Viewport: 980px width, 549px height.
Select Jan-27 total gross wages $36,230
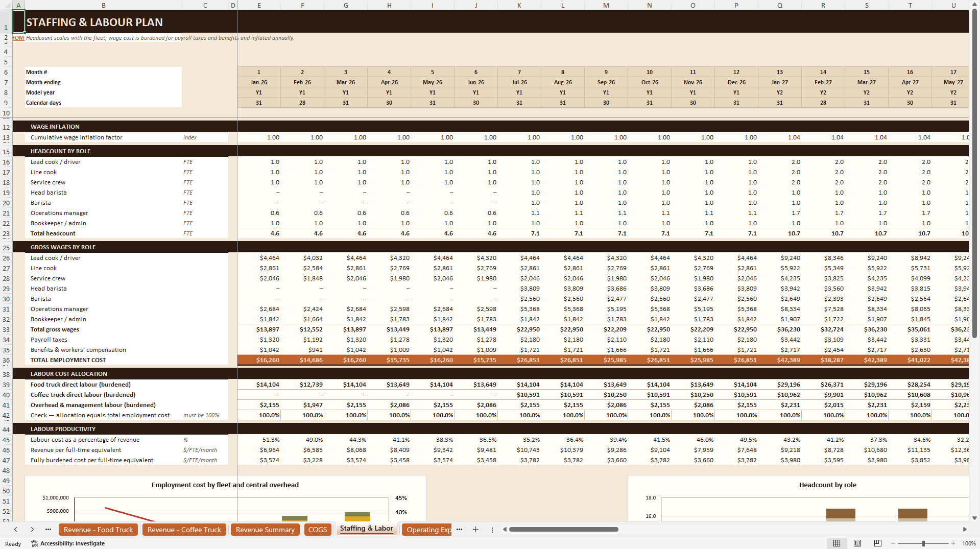pyautogui.click(x=780, y=329)
